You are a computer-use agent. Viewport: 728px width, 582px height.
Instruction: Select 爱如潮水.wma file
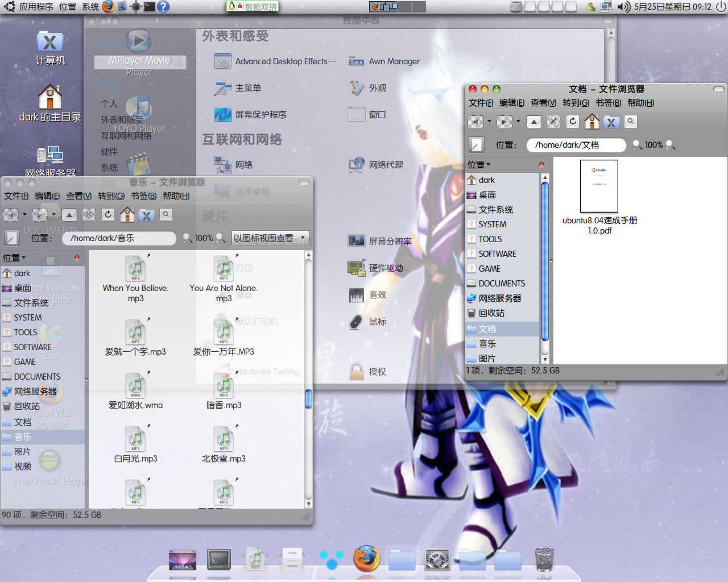tap(135, 391)
